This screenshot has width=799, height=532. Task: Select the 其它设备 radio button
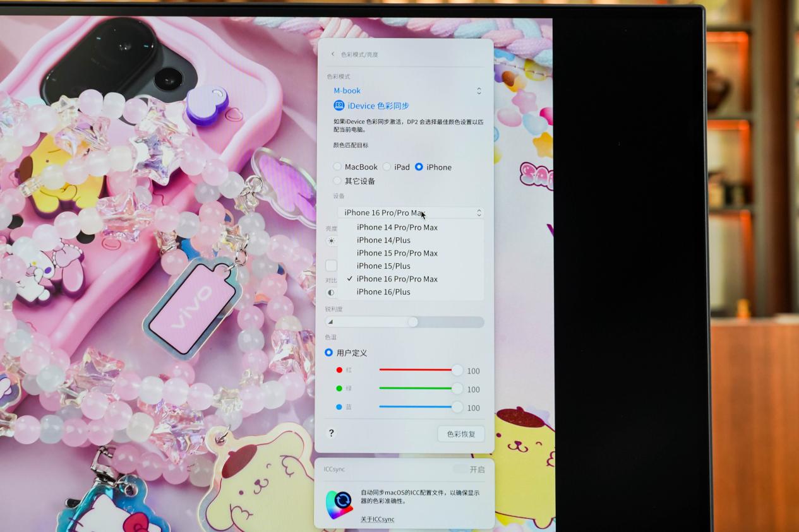point(337,180)
